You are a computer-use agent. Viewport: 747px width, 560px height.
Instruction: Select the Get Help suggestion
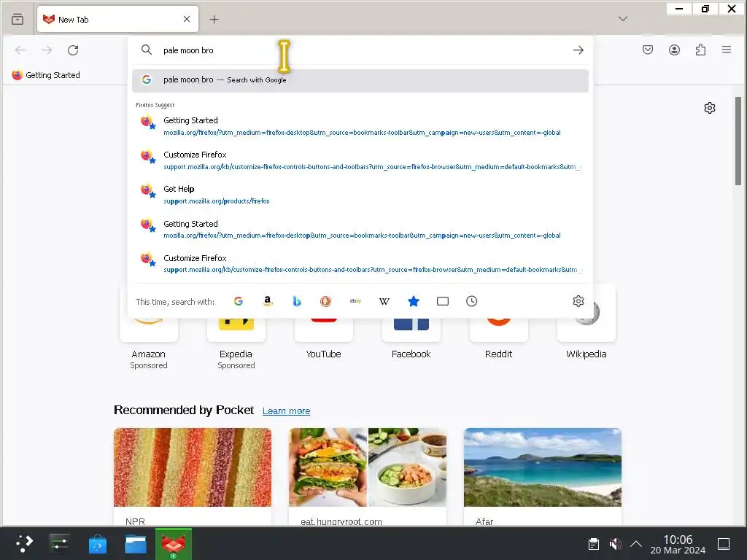tap(360, 195)
